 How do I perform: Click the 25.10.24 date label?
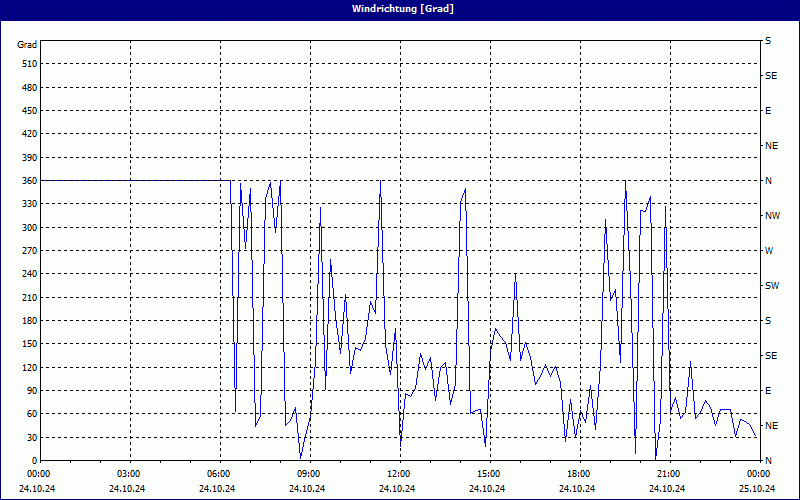coord(757,488)
